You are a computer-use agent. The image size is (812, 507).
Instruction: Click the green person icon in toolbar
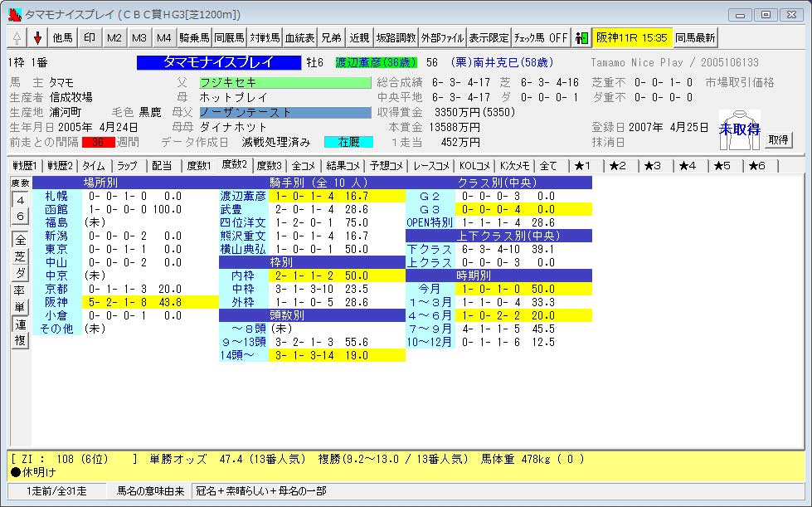pos(581,38)
